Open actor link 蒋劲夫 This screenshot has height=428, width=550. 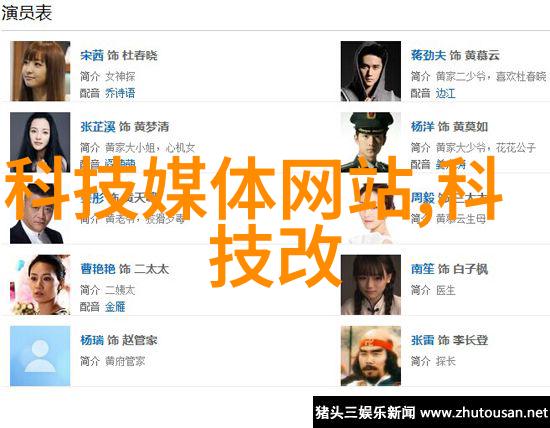pyautogui.click(x=428, y=55)
